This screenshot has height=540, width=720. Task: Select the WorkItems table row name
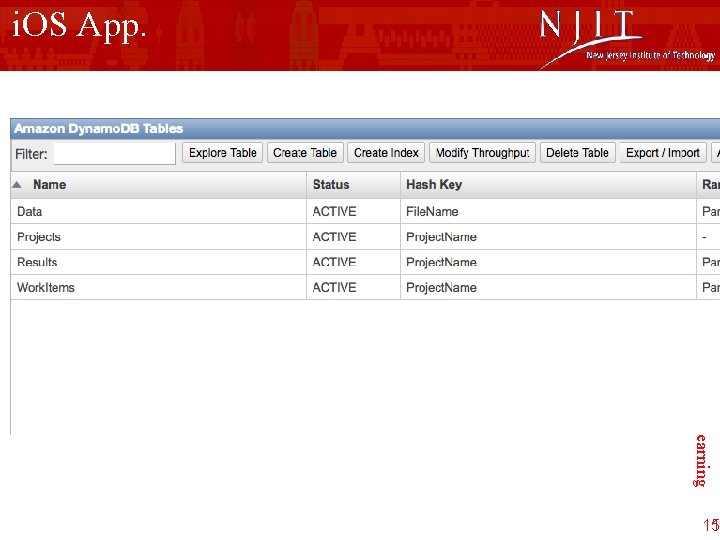pos(45,287)
